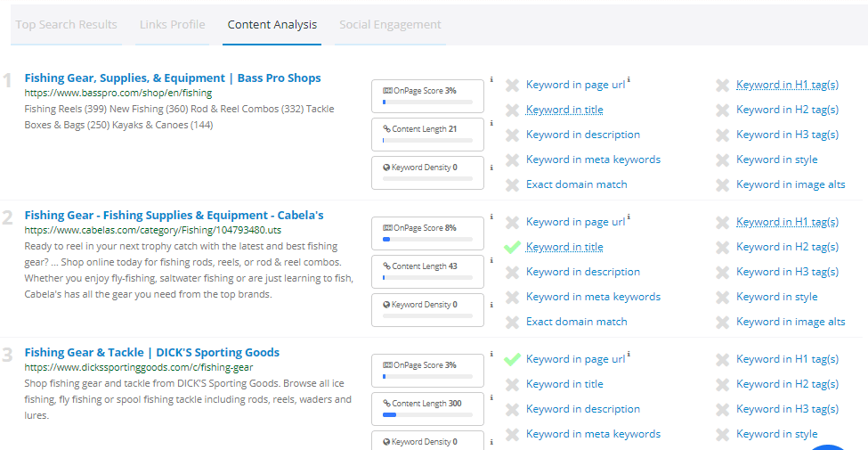This screenshot has height=450, width=868.
Task: Open the Links Profile tab
Action: tap(172, 25)
